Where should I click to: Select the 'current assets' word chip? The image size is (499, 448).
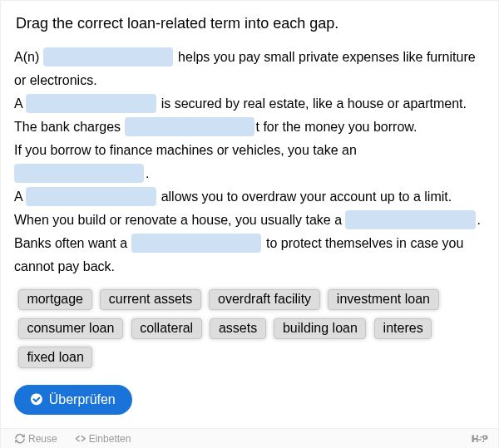tap(151, 299)
